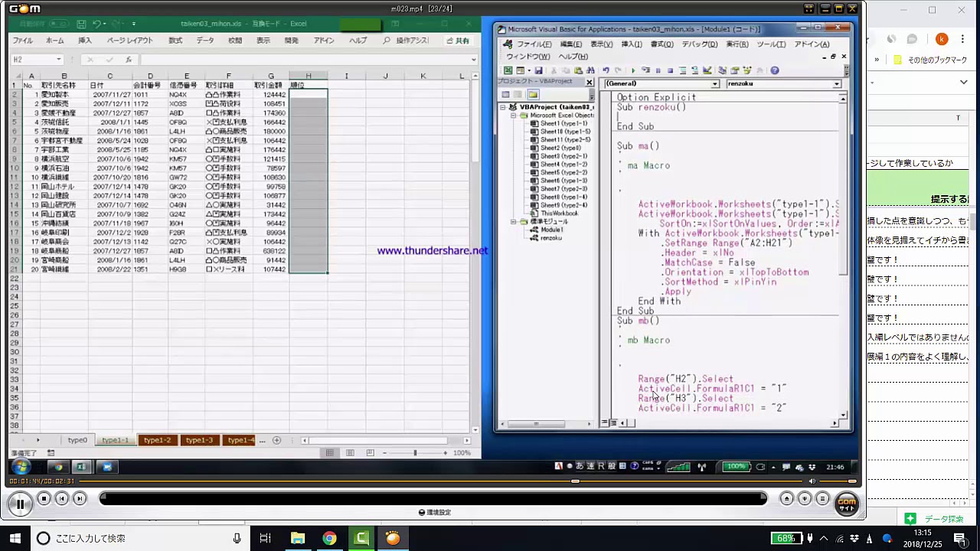The image size is (980, 551).
Task: Click GOM Player playlist icon
Action: [x=823, y=499]
